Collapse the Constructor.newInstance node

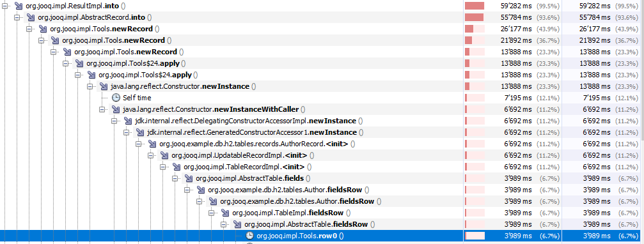[x=90, y=86]
